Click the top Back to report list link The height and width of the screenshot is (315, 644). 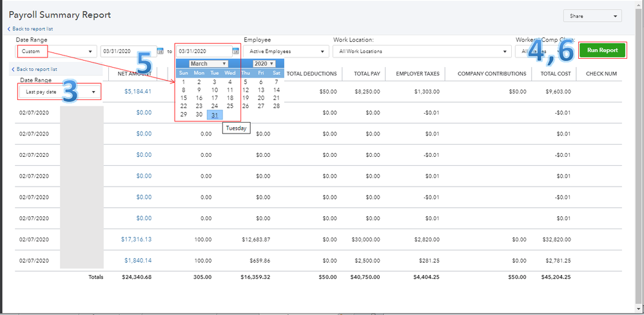30,29
